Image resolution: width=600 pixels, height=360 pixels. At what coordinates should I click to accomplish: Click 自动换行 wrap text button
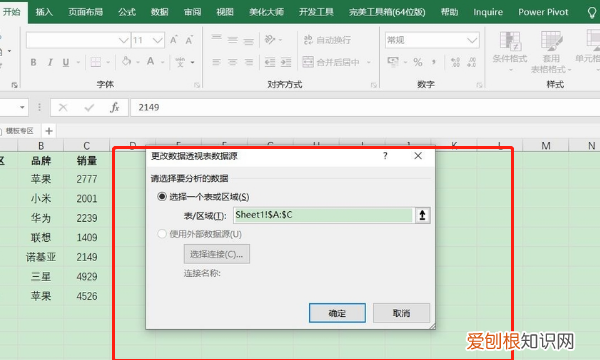tap(327, 40)
